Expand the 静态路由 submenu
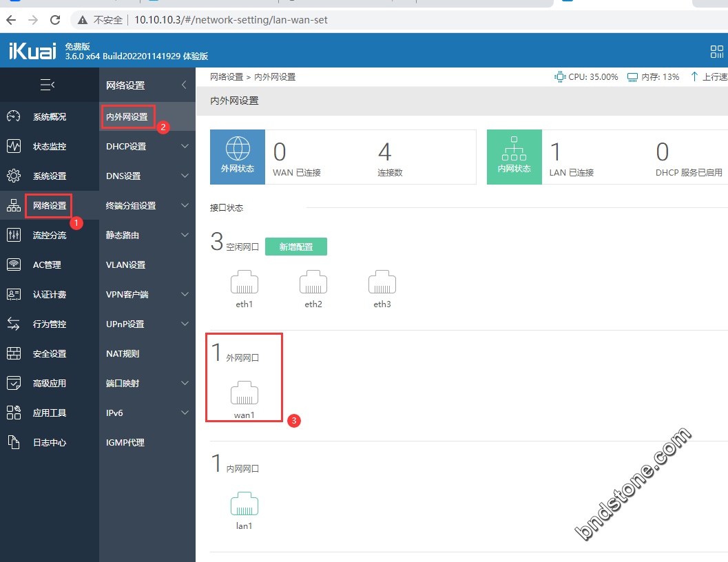 [185, 235]
